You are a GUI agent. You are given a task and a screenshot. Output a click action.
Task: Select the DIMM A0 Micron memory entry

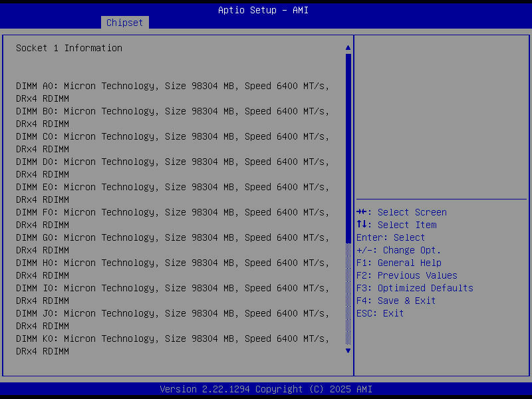pos(174,85)
